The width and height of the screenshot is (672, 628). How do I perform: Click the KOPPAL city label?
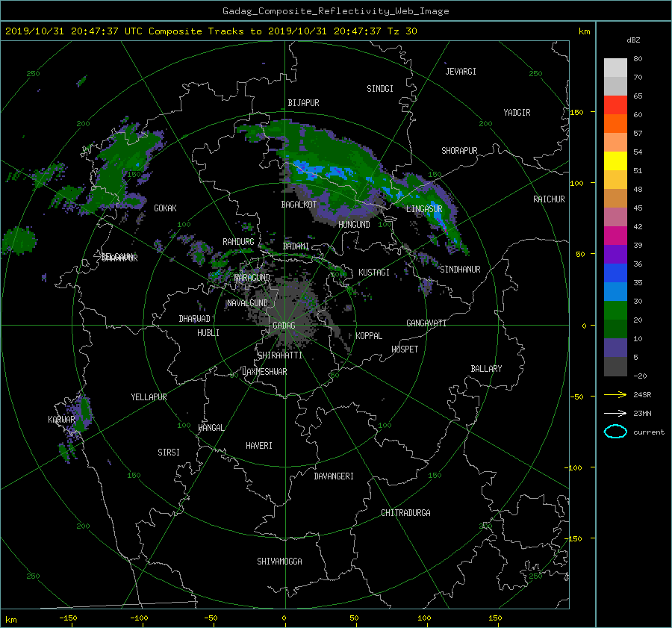tap(369, 336)
